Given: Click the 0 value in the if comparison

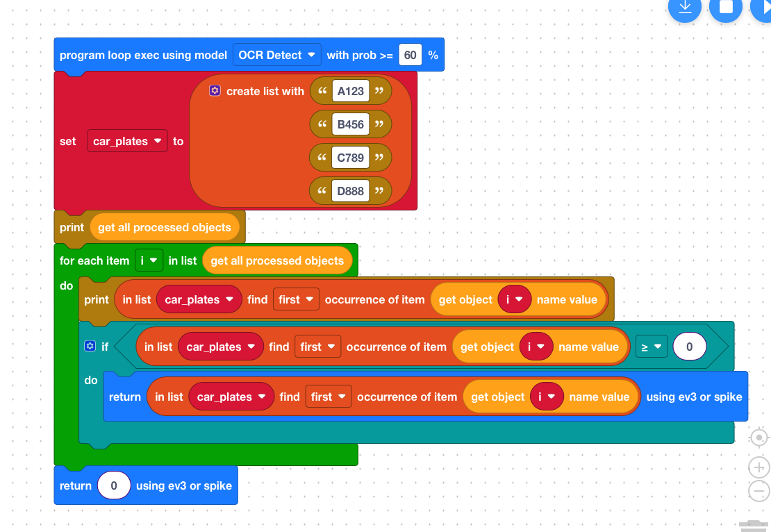Looking at the screenshot, I should click(689, 347).
